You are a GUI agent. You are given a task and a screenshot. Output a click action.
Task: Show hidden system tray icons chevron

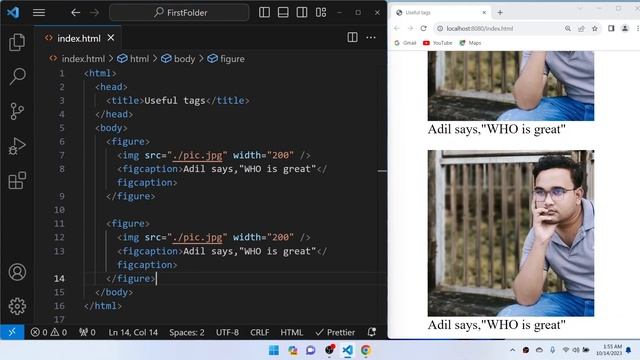(x=512, y=350)
